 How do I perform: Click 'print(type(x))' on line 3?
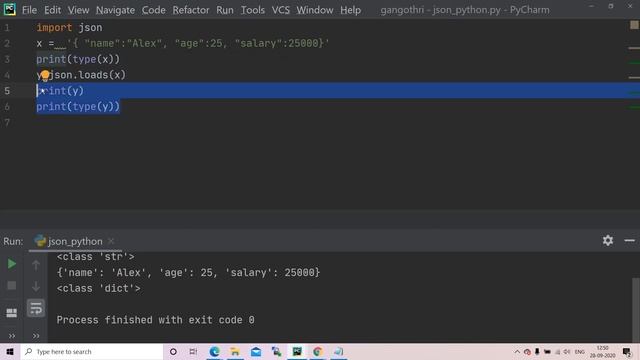(78, 59)
